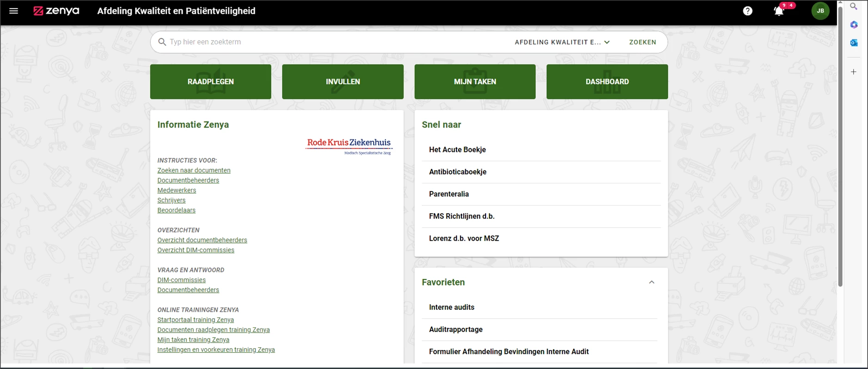Open 'Zoeken naar documenten' instructions link
The width and height of the screenshot is (868, 369).
[x=194, y=170]
